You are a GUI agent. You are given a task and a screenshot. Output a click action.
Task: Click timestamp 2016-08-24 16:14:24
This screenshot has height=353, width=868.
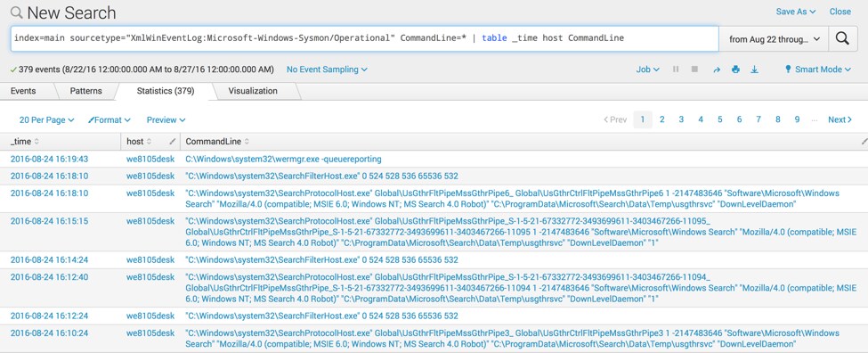[x=49, y=260]
